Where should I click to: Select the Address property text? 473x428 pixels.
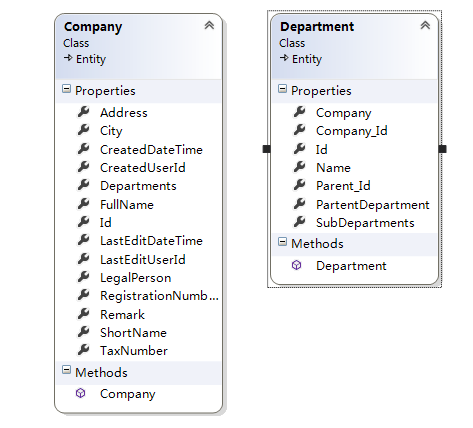click(124, 113)
